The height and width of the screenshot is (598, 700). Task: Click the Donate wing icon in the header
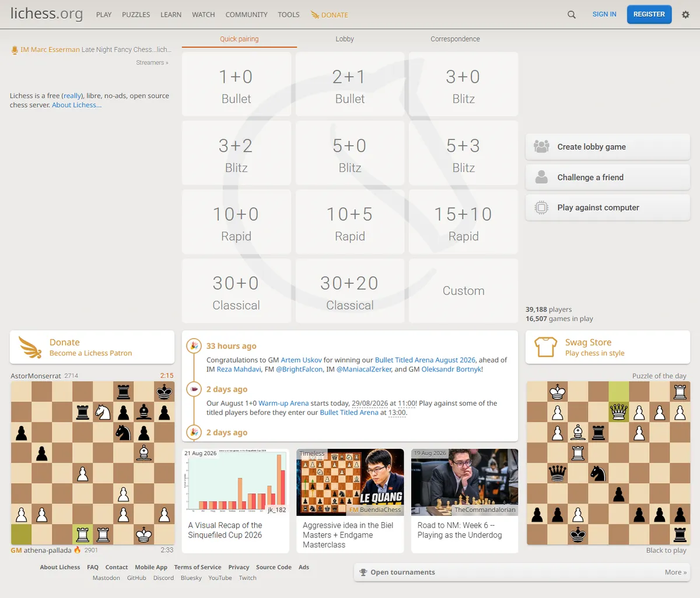[315, 15]
